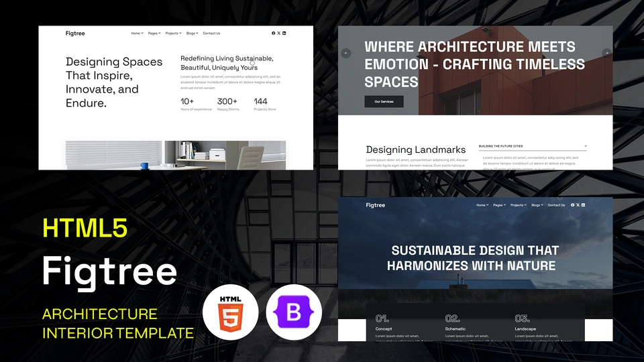Open Home dropdown in dark sky preview
Image resolution: width=644 pixels, height=362 pixels.
(482, 205)
